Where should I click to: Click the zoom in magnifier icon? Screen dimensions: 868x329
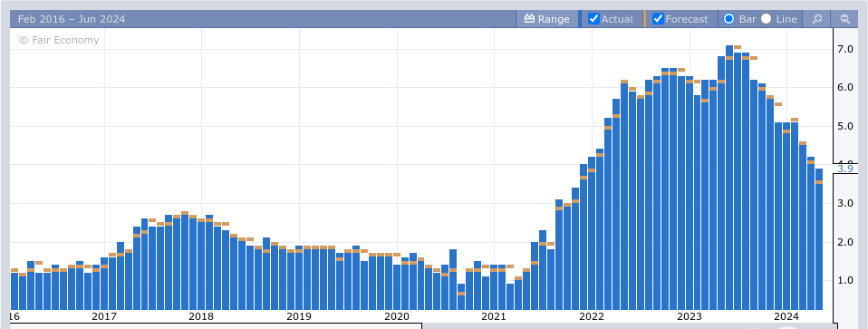[x=817, y=19]
